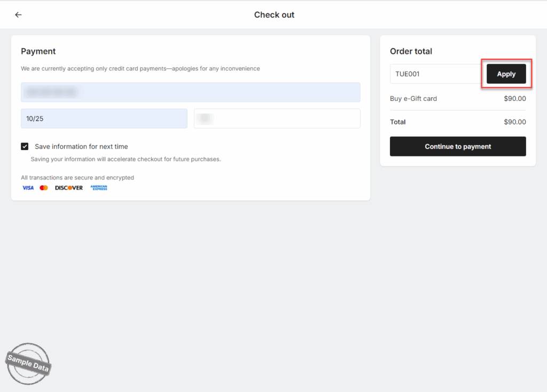Viewport: 547px width, 392px height.
Task: Click the secure and encrypted transactions notice
Action: point(77,178)
